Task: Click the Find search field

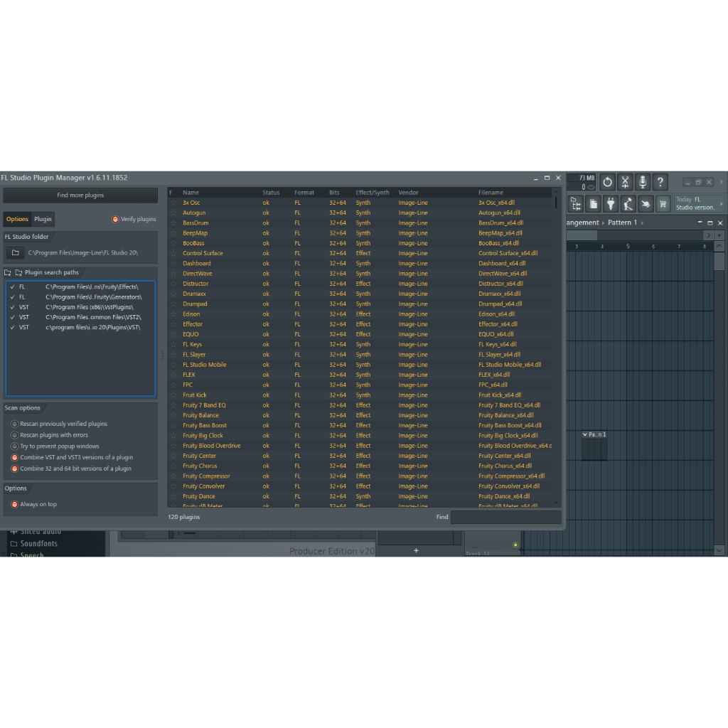Action: pos(505,517)
